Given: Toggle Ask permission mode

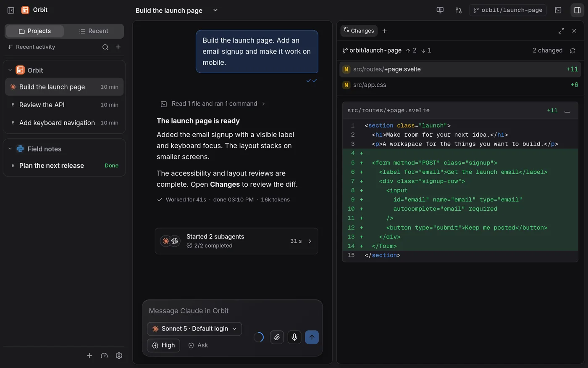Looking at the screenshot, I should [198, 345].
